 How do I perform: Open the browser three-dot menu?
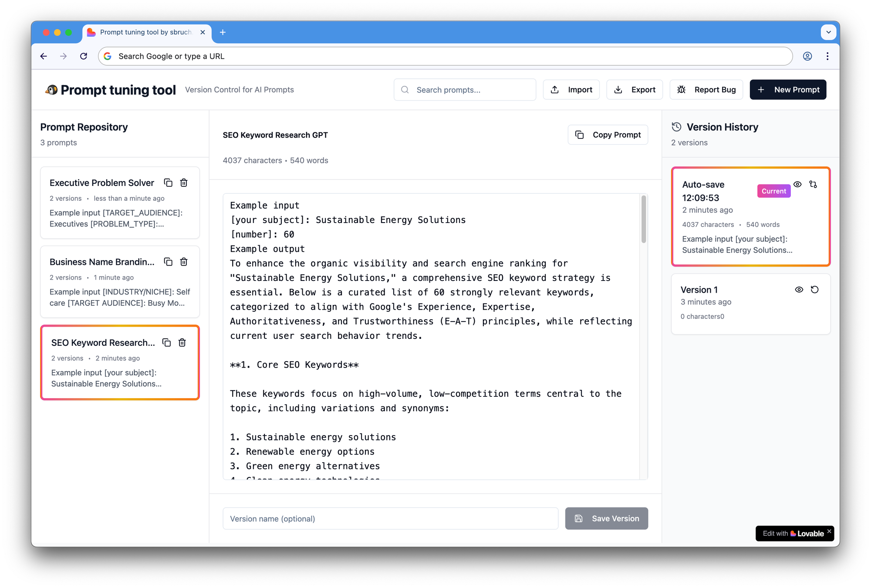827,56
